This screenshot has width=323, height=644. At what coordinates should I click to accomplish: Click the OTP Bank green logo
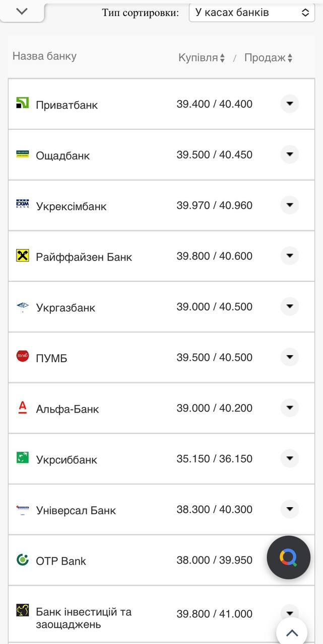click(22, 560)
